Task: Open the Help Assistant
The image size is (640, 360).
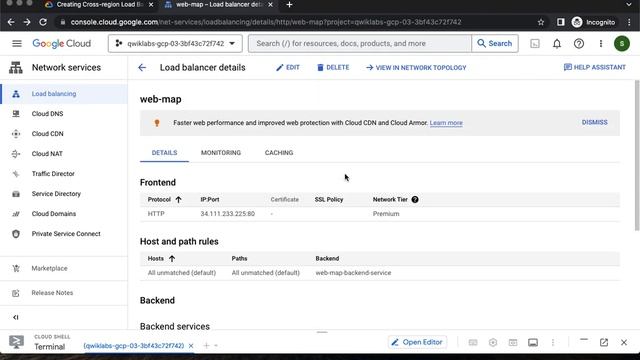Action: point(594,67)
